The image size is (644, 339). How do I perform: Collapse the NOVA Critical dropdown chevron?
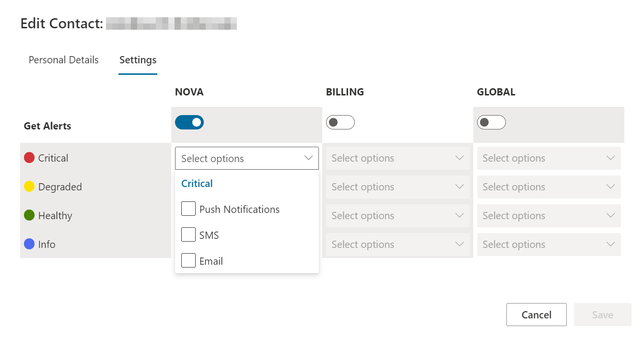click(308, 158)
